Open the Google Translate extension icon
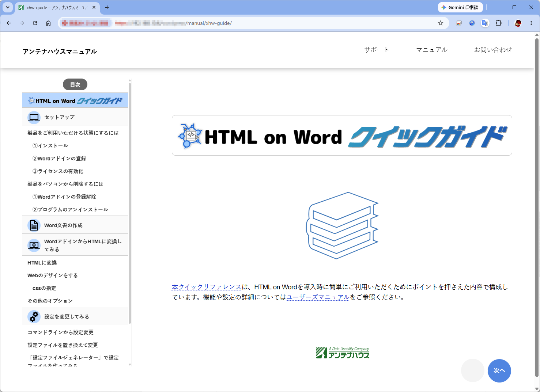Viewport: 540px width, 392px height. pyautogui.click(x=485, y=23)
